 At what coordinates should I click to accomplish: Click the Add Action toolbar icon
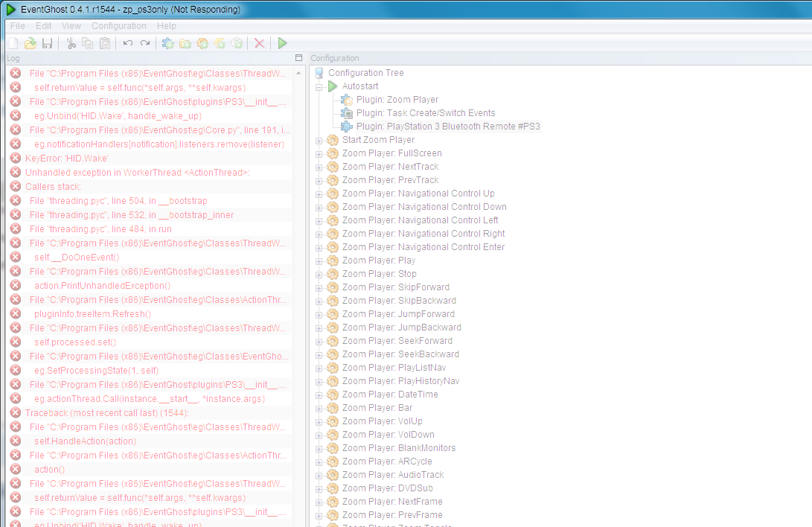pos(237,43)
